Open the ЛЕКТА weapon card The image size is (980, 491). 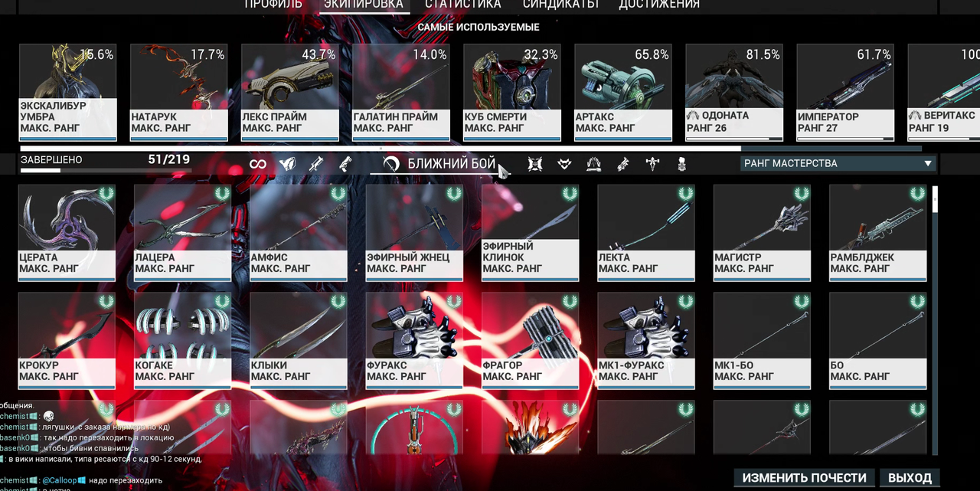point(646,233)
